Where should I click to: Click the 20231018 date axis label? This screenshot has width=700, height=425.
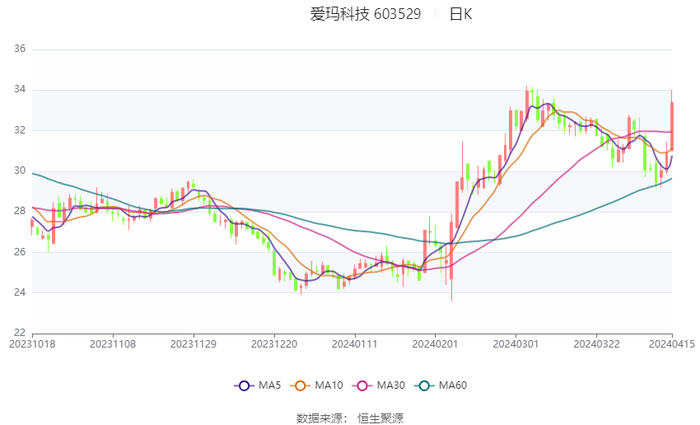(x=32, y=343)
